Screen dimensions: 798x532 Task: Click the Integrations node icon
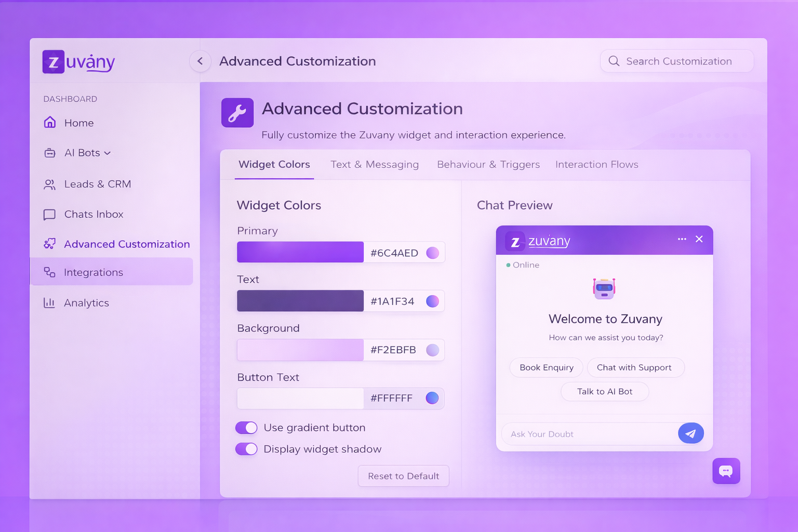pyautogui.click(x=50, y=272)
